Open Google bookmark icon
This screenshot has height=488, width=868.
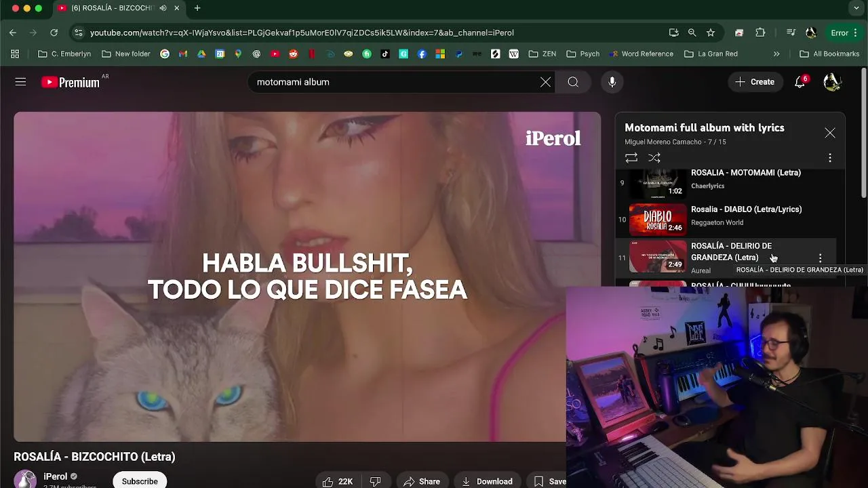point(165,54)
